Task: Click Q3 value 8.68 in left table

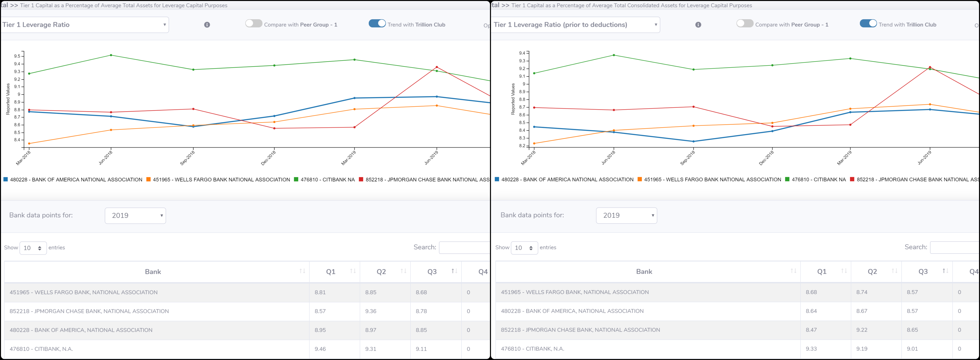Action: 421,293
